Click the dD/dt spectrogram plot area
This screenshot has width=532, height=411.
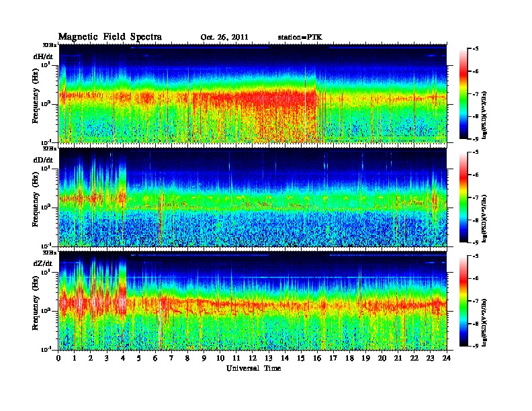pyautogui.click(x=253, y=197)
